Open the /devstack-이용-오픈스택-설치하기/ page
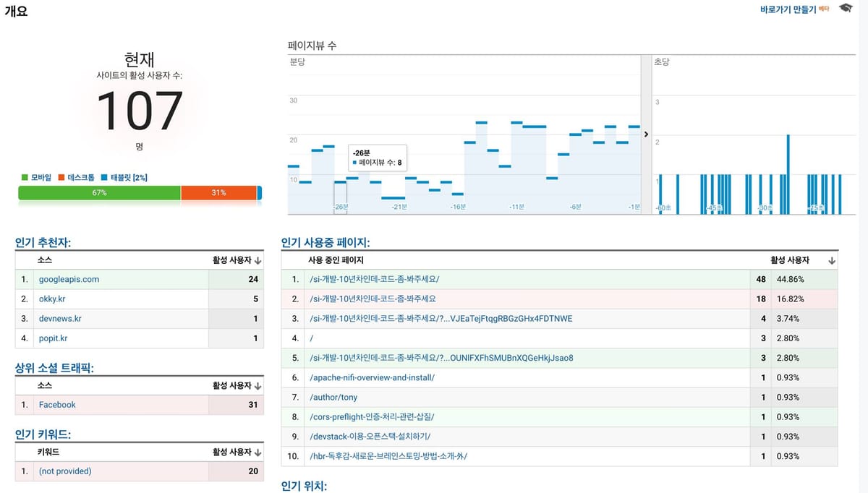Screen dimensions: 868x493 [x=370, y=437]
